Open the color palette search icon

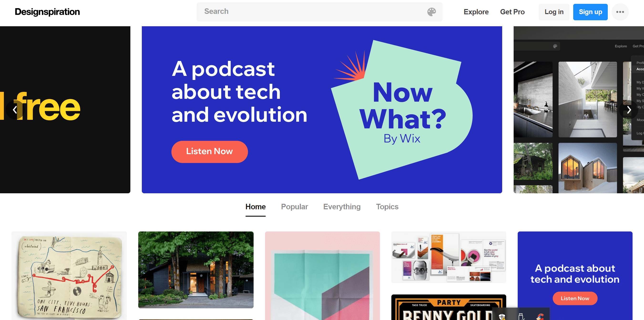[431, 12]
